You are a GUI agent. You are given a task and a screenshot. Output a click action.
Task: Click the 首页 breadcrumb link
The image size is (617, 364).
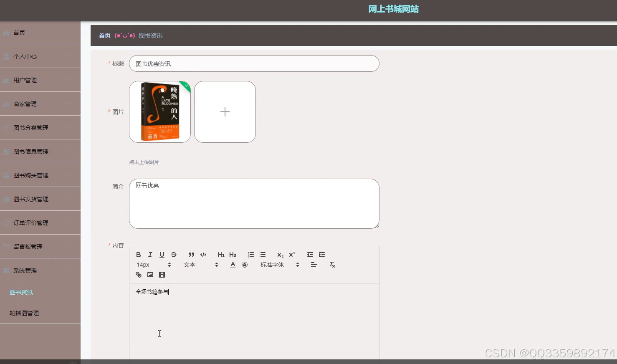[105, 35]
